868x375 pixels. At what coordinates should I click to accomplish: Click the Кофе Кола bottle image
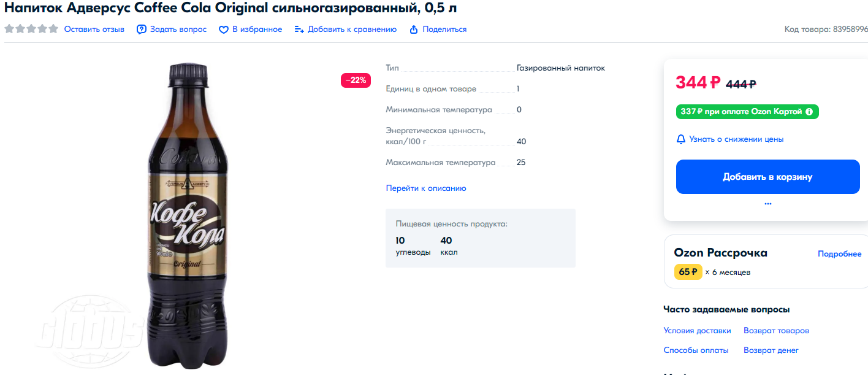(189, 215)
